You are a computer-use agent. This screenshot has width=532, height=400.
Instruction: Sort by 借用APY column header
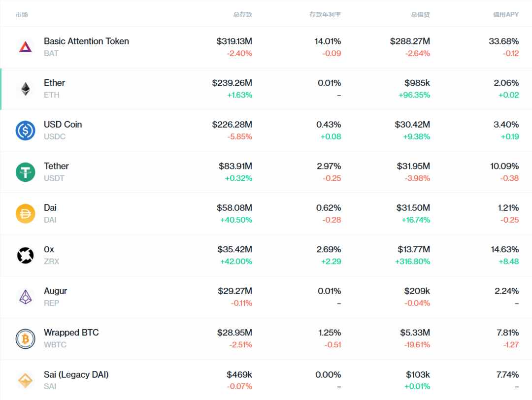505,14
